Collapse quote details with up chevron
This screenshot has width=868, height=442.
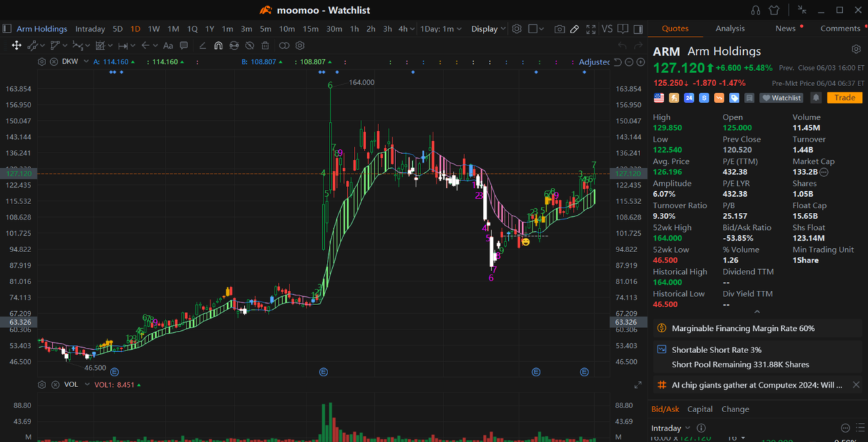[757, 312]
